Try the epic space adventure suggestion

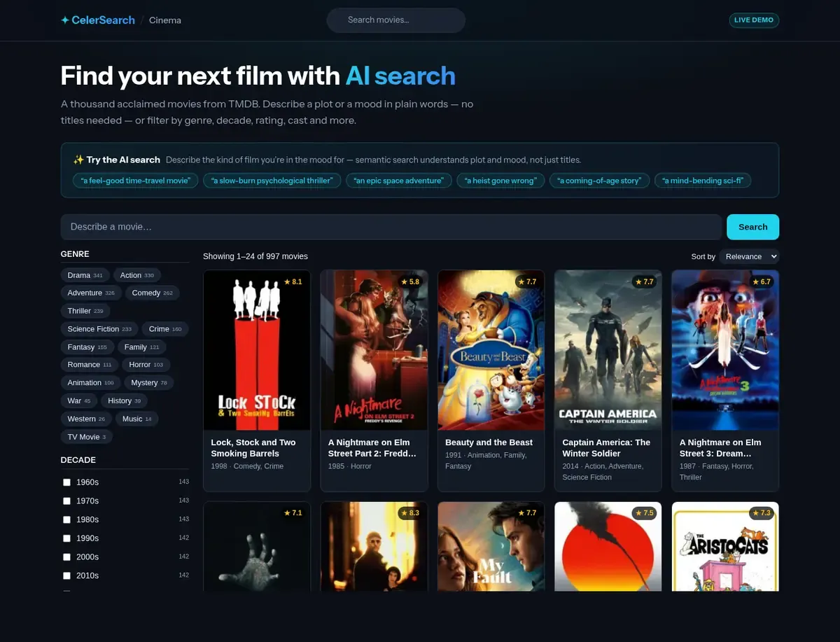(x=399, y=181)
